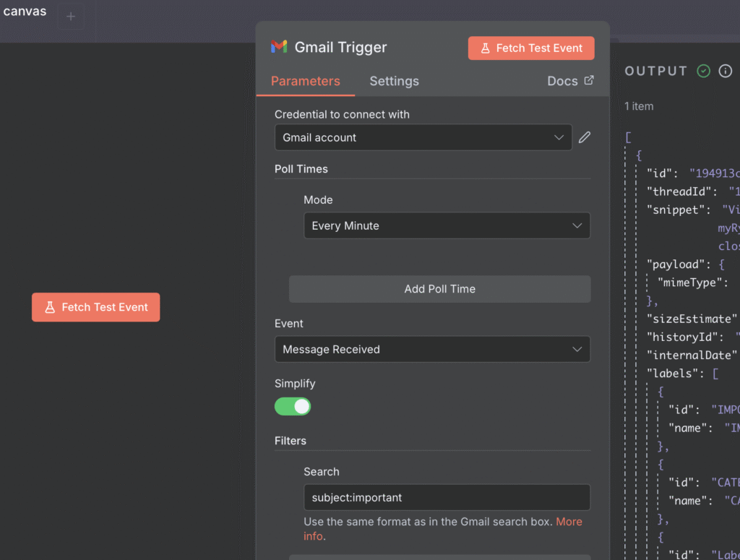Open the Gmail account credential dropdown
This screenshot has height=560, width=740.
pyautogui.click(x=423, y=137)
